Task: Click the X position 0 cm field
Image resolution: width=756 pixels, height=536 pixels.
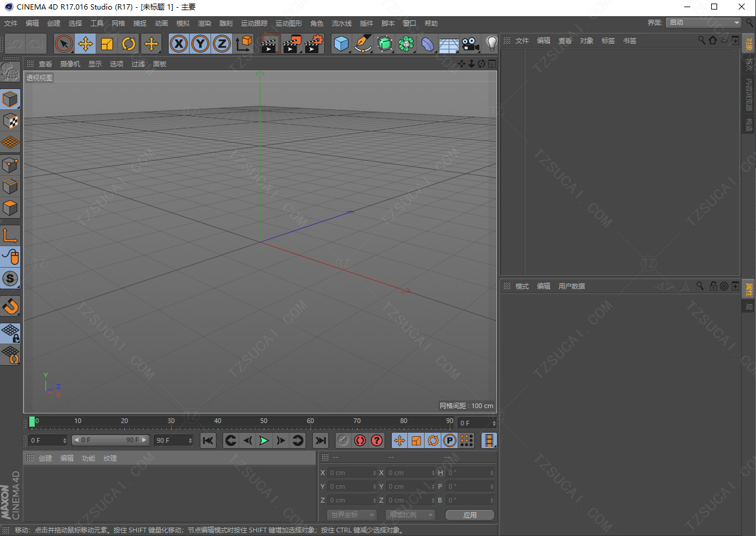Action: [352, 473]
